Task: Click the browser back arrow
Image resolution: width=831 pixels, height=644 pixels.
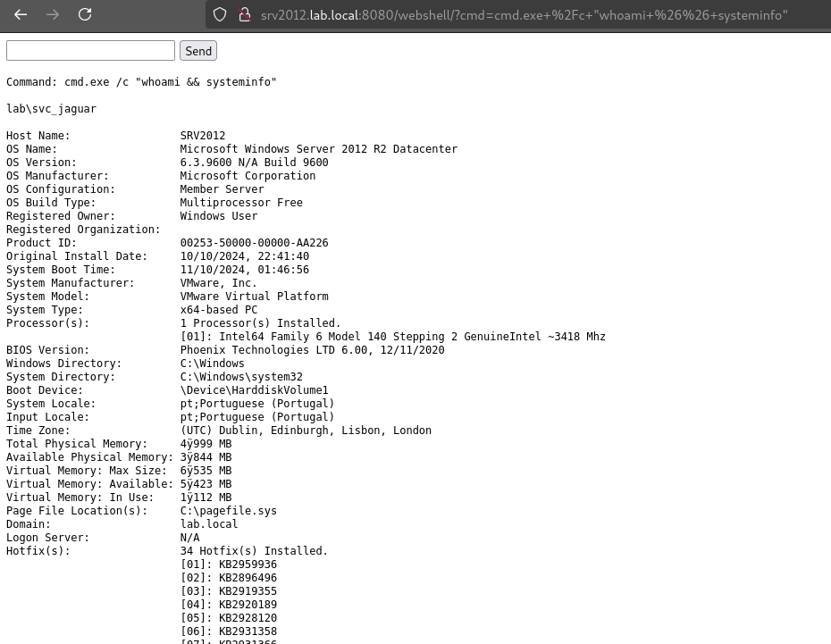Action: point(21,14)
